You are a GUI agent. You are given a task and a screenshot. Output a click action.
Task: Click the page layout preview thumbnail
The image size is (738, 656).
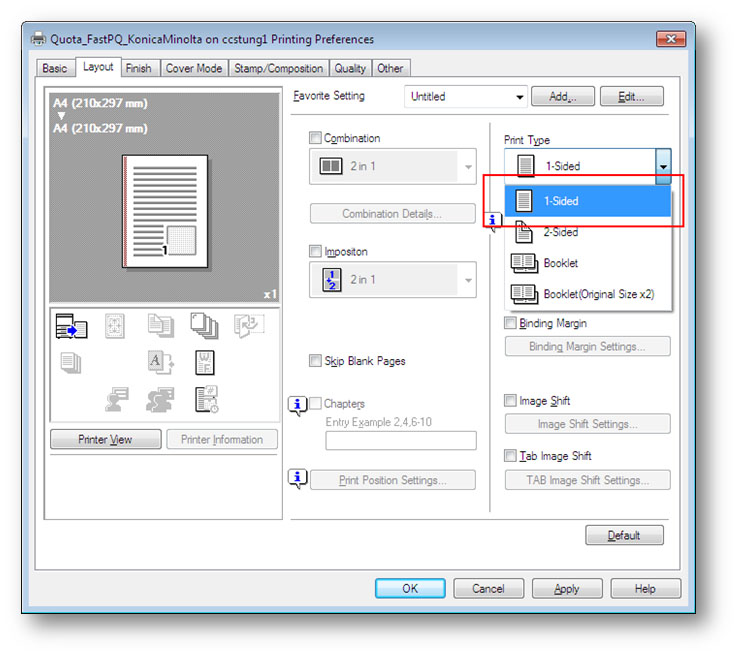(164, 211)
